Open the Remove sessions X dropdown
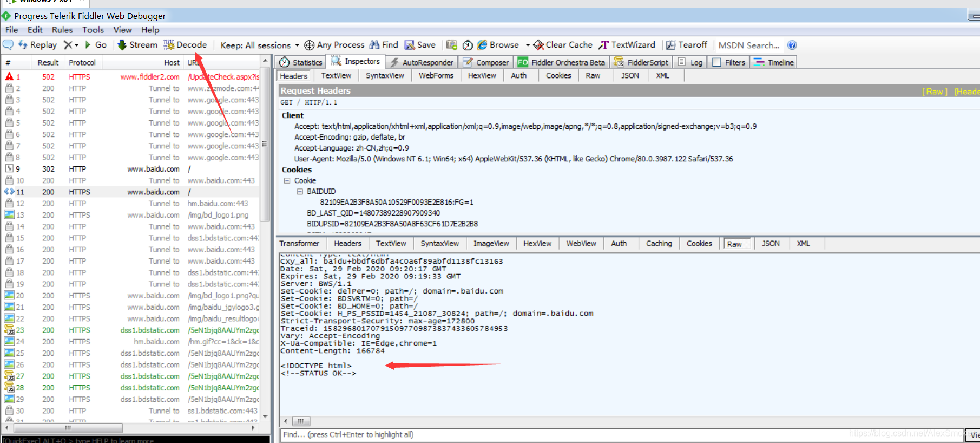980x443 pixels. [x=71, y=45]
